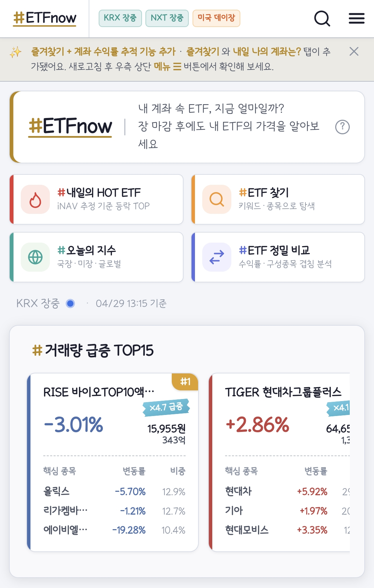
Task: Click the globe icon for 오늘의 지수
Action: tap(35, 257)
